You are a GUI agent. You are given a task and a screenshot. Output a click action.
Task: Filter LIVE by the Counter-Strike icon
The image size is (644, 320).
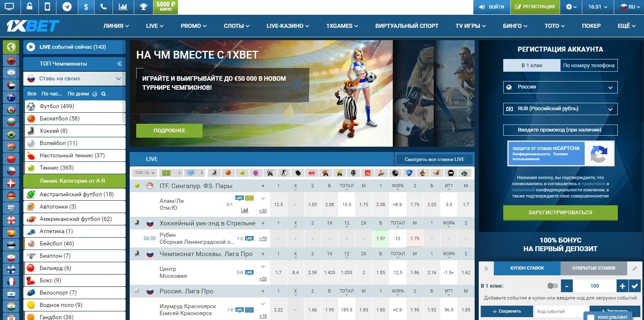click(x=284, y=173)
